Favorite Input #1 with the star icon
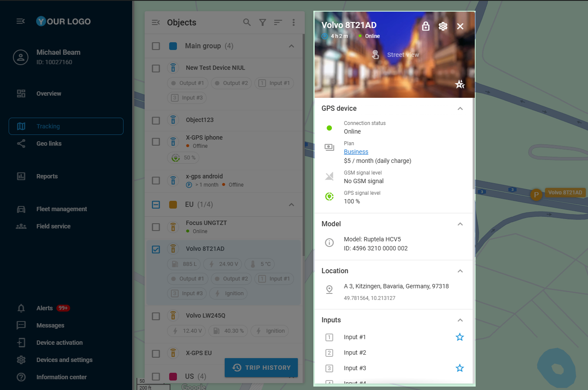This screenshot has width=588, height=390. (460, 337)
